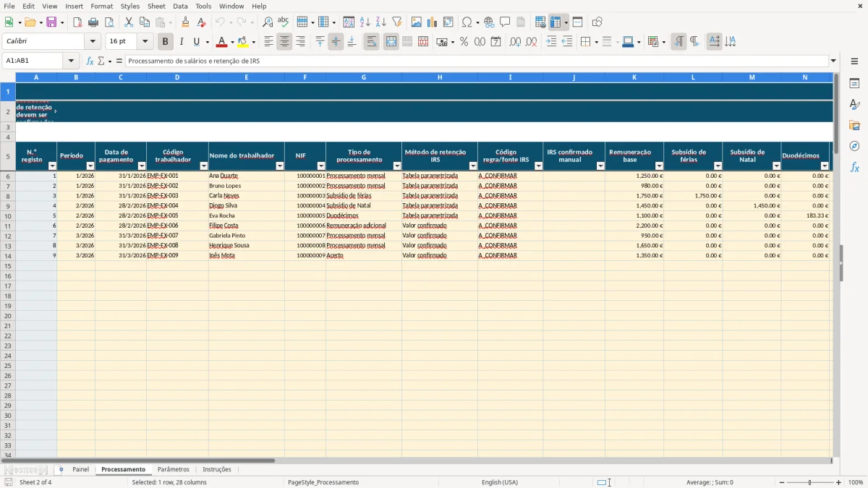Open the Function Wizard fx icon

tap(90, 61)
